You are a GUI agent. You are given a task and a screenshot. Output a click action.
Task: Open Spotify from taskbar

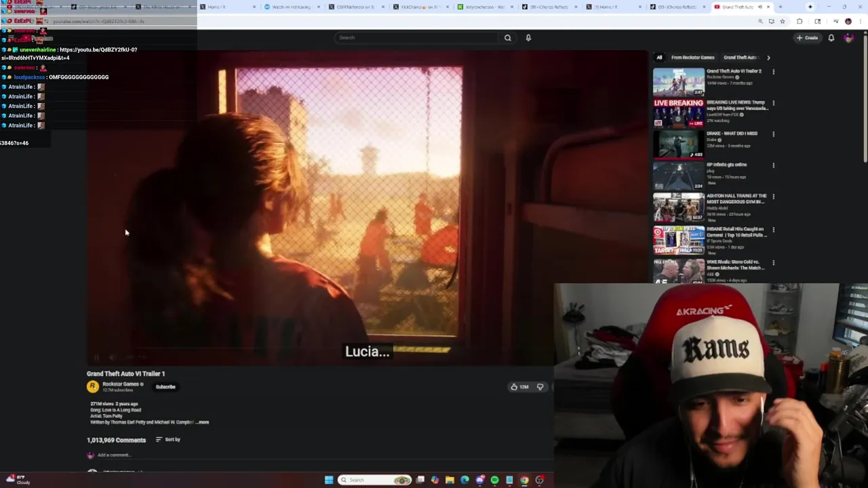coord(494,480)
